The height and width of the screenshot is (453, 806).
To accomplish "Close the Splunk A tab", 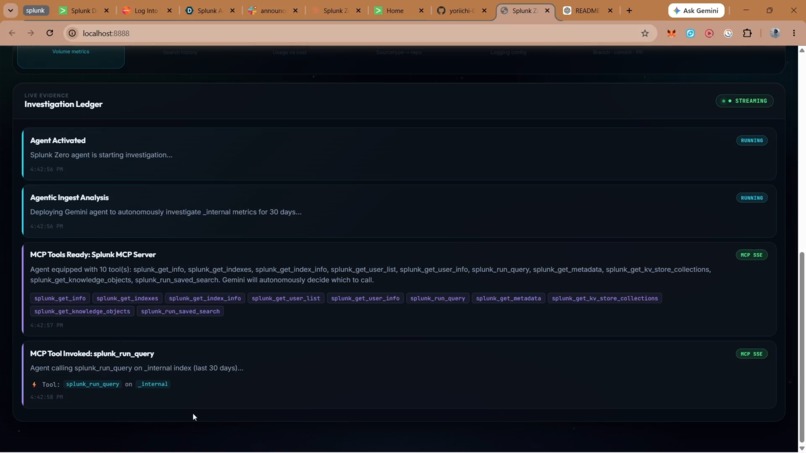I will tap(232, 10).
